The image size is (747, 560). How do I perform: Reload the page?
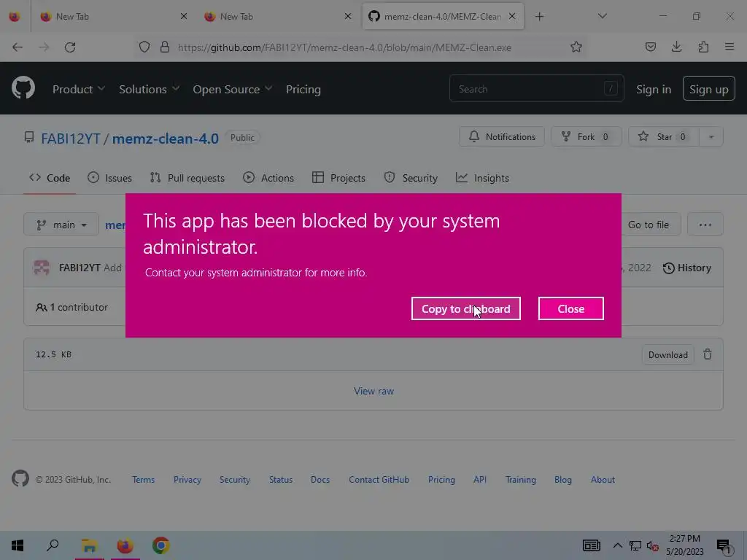pos(70,47)
